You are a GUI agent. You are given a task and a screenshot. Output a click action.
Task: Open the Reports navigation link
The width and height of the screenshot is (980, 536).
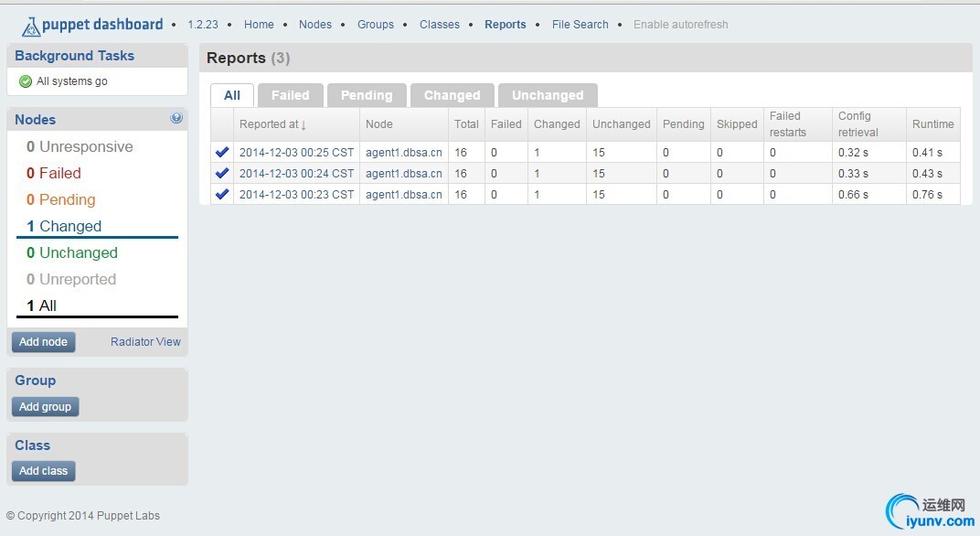tap(505, 25)
